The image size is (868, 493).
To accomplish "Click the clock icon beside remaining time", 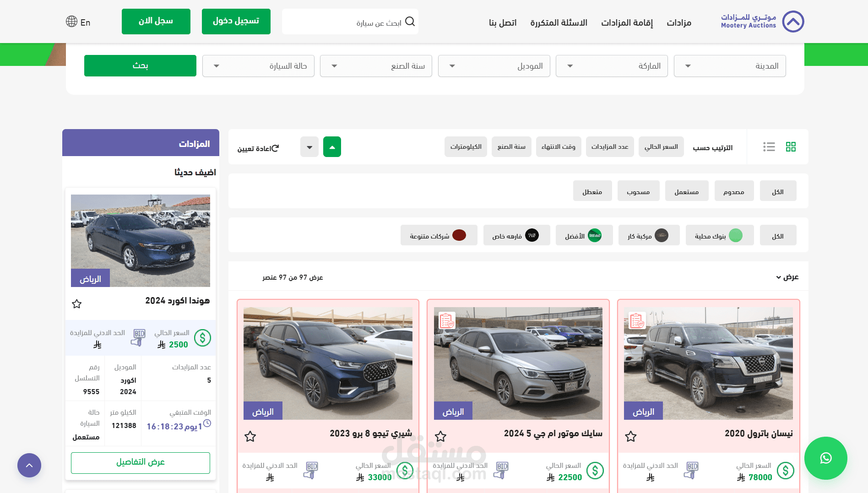I will pyautogui.click(x=207, y=423).
